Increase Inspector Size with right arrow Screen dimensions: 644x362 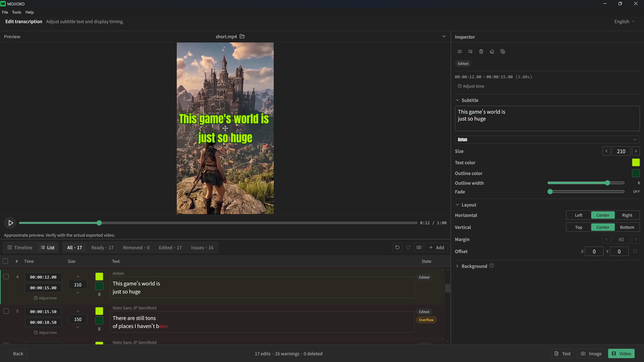pyautogui.click(x=636, y=151)
